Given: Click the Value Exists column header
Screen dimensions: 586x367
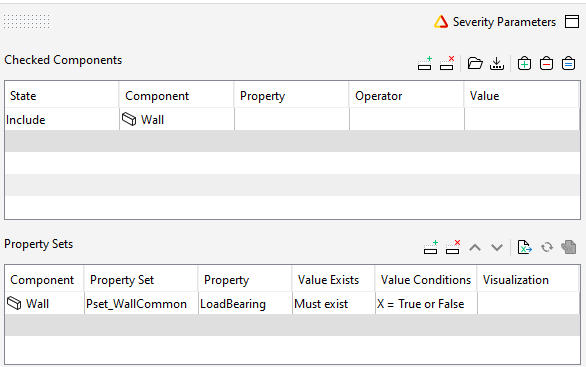Looking at the screenshot, I should 333,280.
